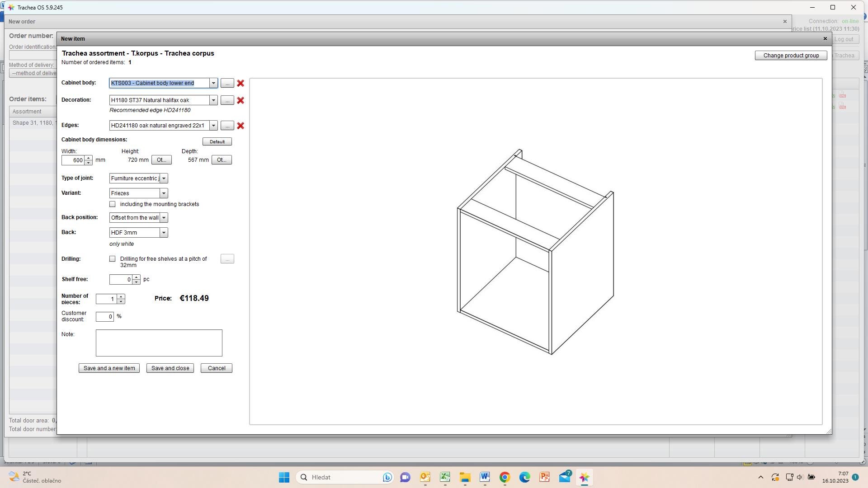The image size is (868, 488).
Task: Open Outlook from the taskbar
Action: tap(425, 477)
